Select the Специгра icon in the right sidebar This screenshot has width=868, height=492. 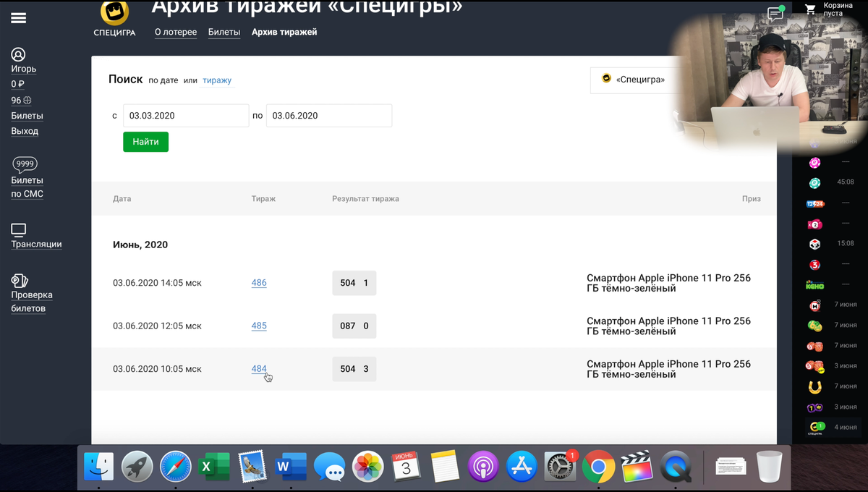pyautogui.click(x=815, y=428)
